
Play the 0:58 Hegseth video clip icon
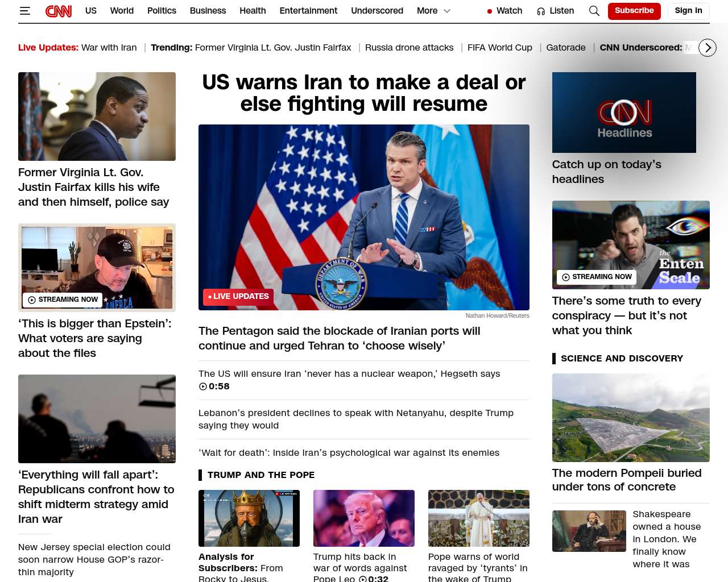(203, 386)
